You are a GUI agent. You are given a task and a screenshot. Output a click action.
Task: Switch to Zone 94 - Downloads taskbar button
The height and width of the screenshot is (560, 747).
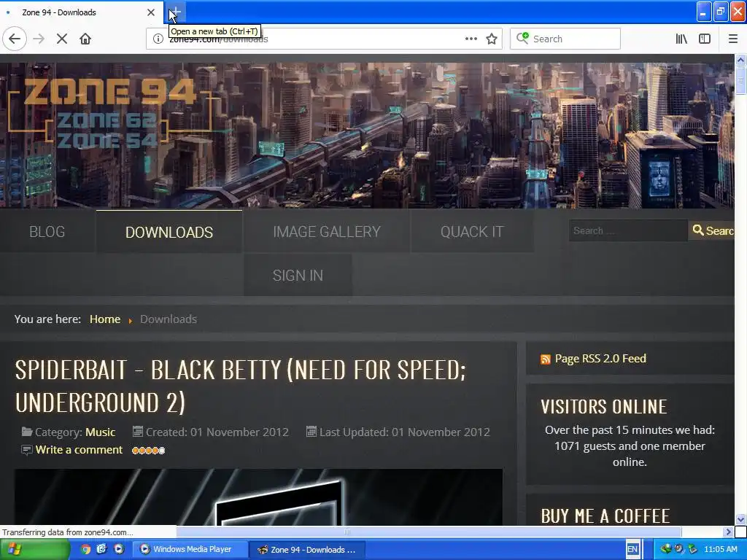click(307, 550)
